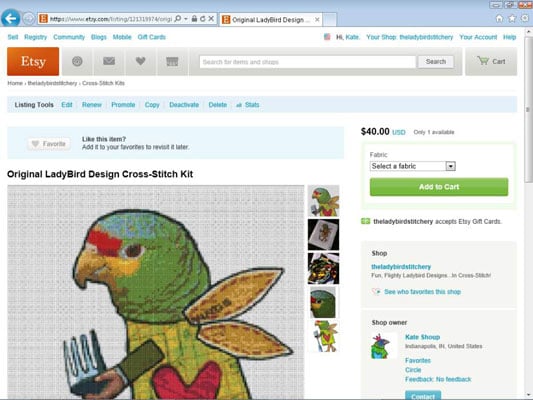Open the address bar search dropdown arrow
The height and width of the screenshot is (400, 533).
coord(186,19)
